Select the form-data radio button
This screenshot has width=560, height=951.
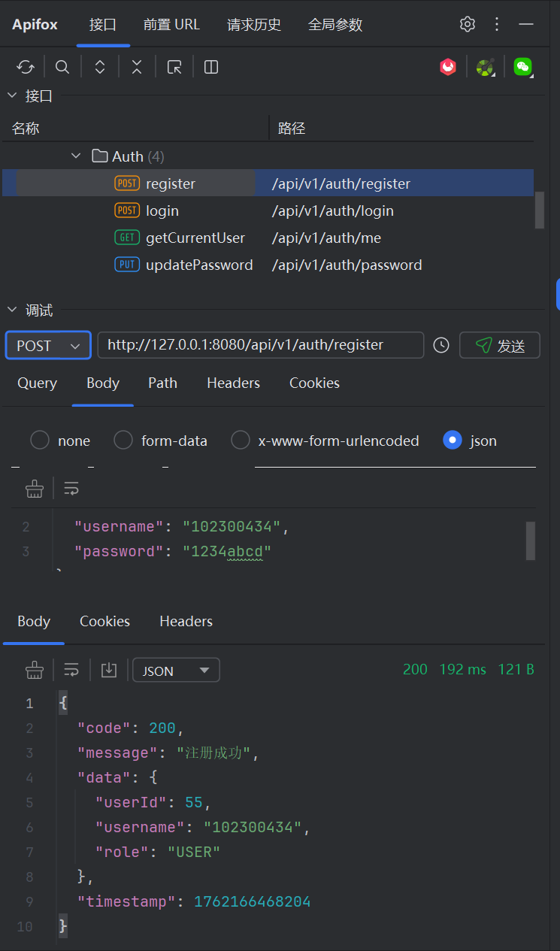[123, 441]
